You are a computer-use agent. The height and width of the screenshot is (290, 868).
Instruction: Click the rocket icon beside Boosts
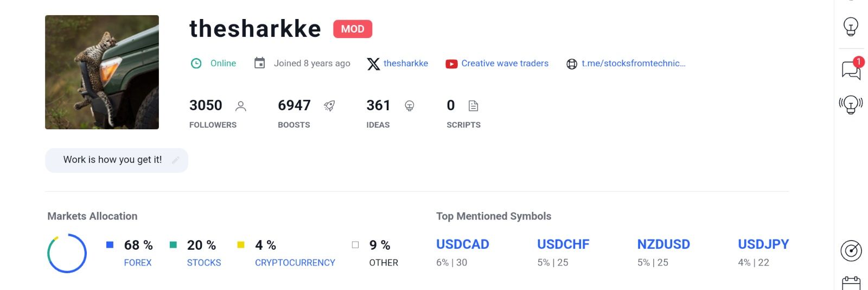329,106
